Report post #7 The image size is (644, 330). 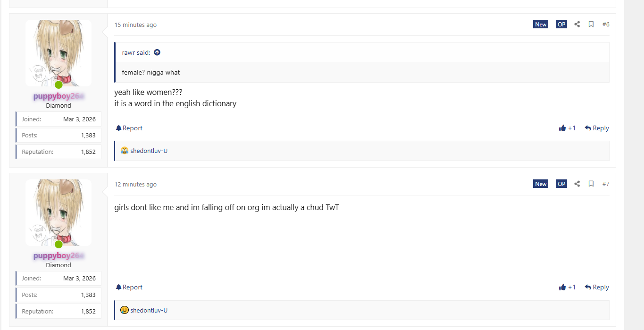tap(129, 287)
